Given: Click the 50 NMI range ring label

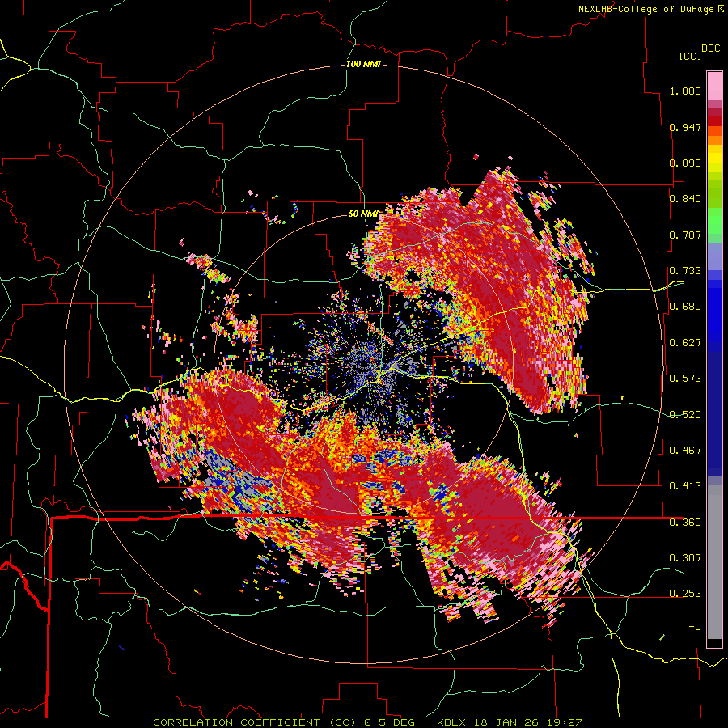Looking at the screenshot, I should tap(363, 214).
